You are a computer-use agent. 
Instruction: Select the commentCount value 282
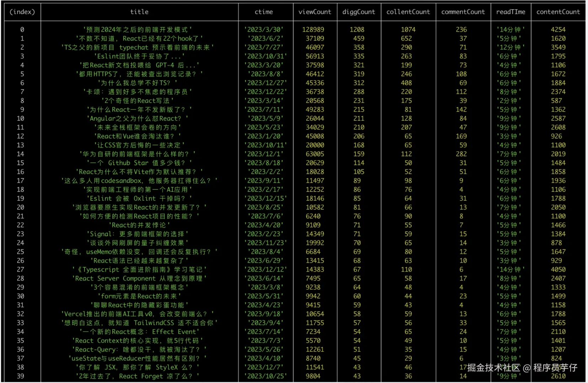[x=461, y=154]
